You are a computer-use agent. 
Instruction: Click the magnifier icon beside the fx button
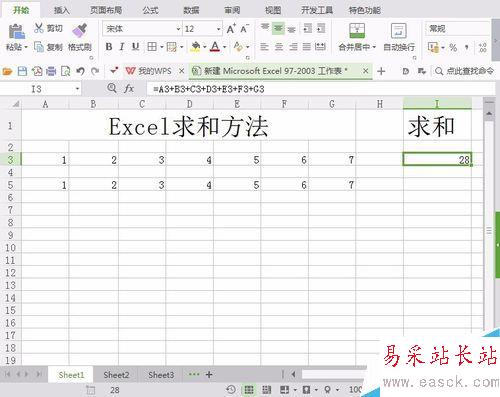[112, 88]
